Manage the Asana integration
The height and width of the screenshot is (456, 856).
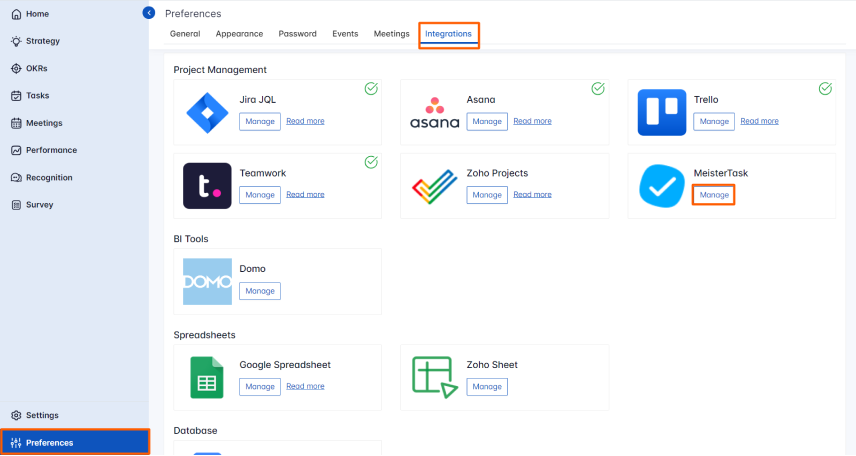coord(487,122)
